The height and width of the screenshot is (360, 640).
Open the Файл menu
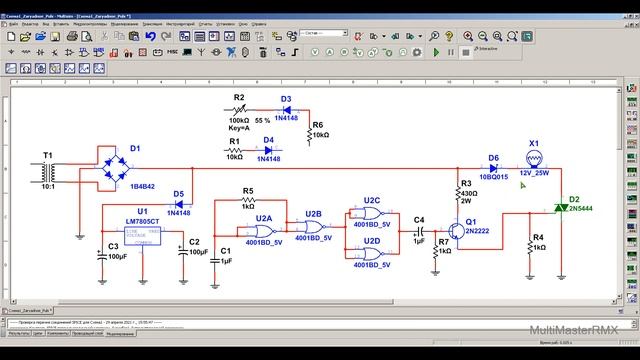tap(13, 24)
